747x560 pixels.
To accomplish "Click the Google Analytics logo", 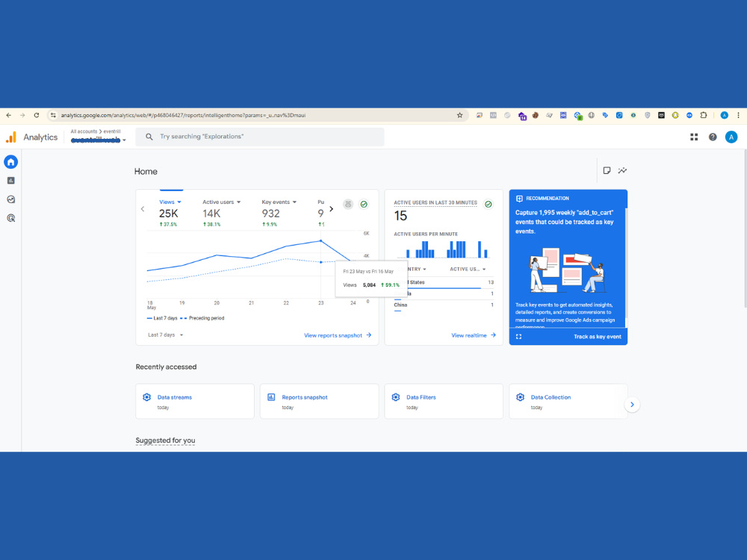I will click(11, 137).
